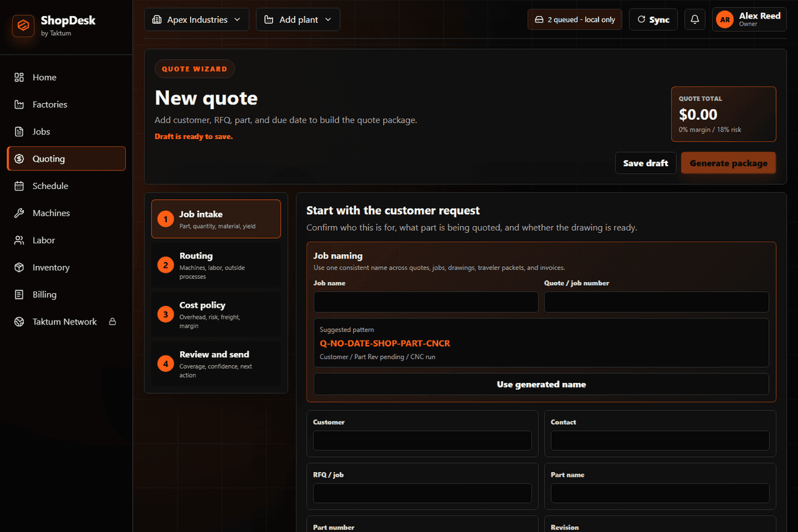
Task: Open notifications bell icon
Action: point(695,19)
